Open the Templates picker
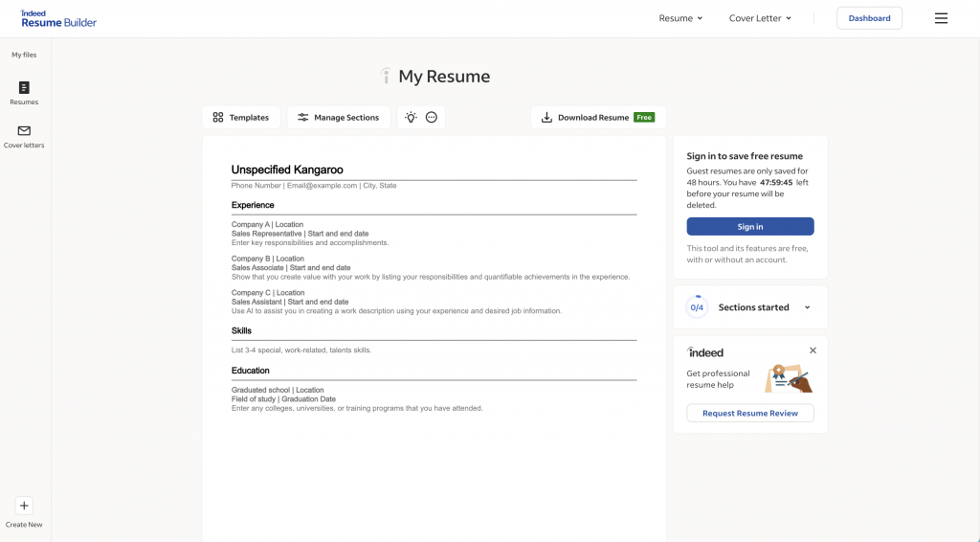980x542 pixels. pos(241,118)
